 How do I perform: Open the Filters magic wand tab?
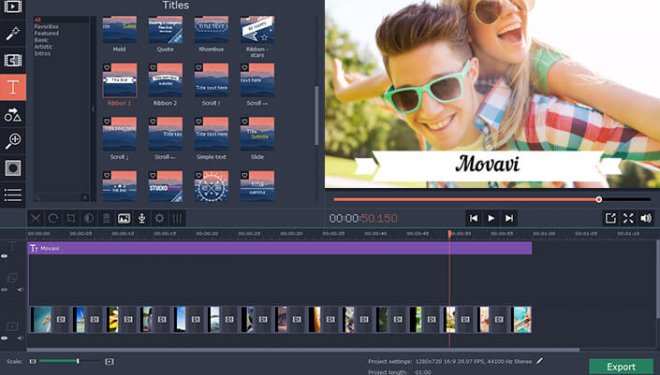pos(13,33)
